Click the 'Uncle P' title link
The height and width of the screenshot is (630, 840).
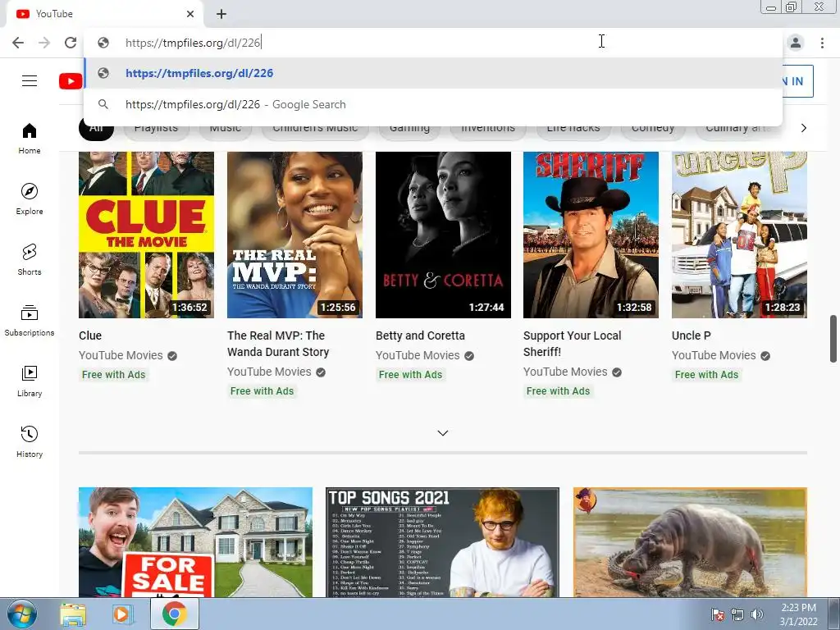(x=691, y=336)
